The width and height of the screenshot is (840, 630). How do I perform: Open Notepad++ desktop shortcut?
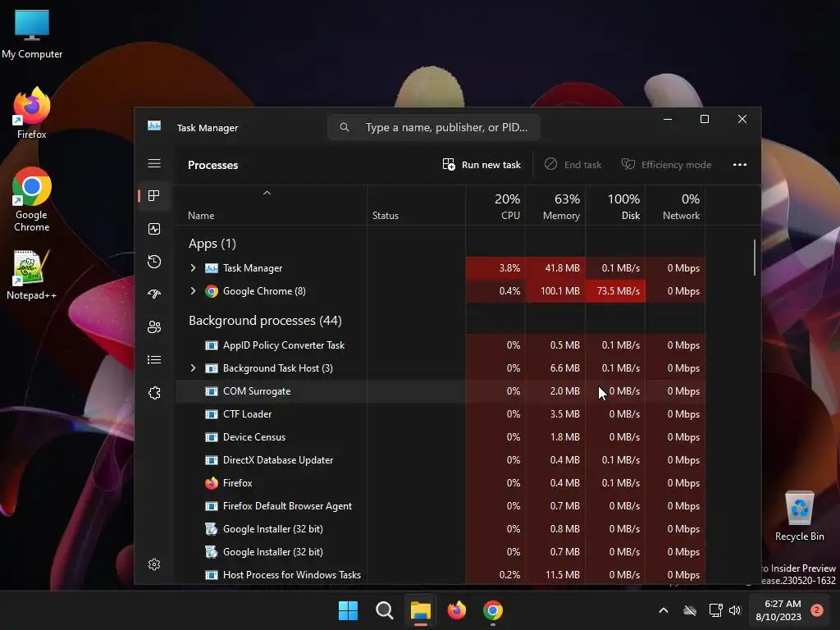tap(32, 275)
